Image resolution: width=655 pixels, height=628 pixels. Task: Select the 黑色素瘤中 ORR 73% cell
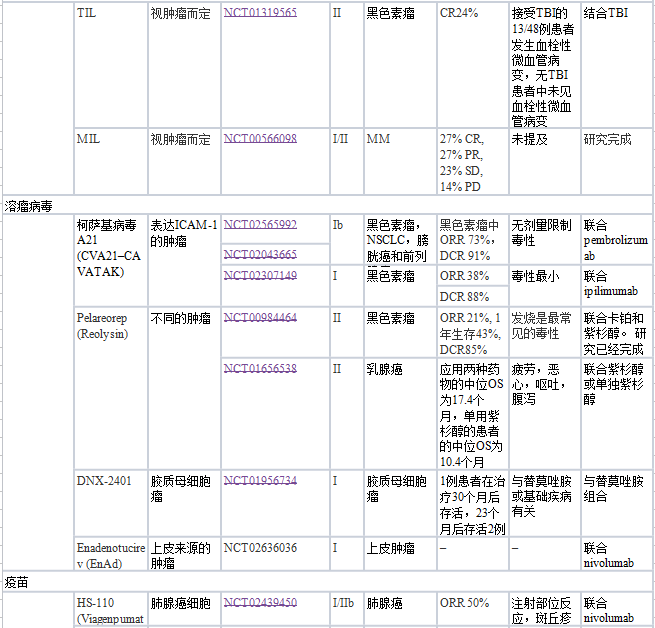pos(472,239)
